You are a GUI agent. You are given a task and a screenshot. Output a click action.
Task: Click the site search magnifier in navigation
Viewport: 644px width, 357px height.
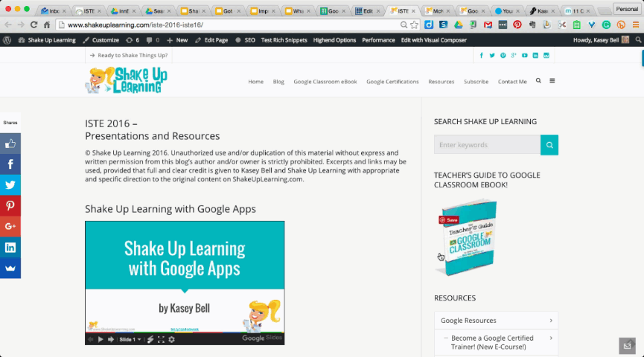click(538, 81)
